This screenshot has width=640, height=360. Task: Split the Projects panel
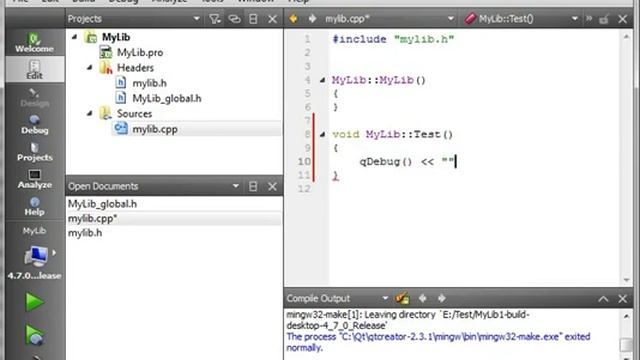[253, 19]
